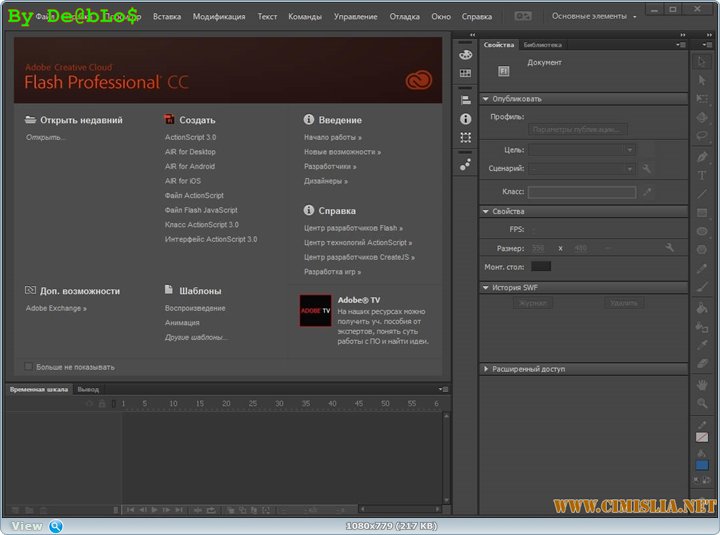Open the Swatches panel grid icon
Viewport: 720px width, 535px height.
tap(465, 74)
